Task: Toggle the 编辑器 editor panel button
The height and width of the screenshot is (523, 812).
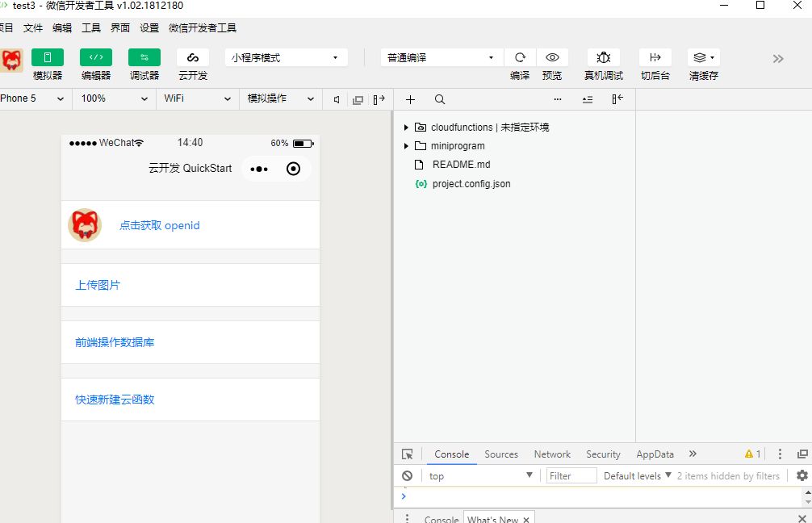Action: 96,57
